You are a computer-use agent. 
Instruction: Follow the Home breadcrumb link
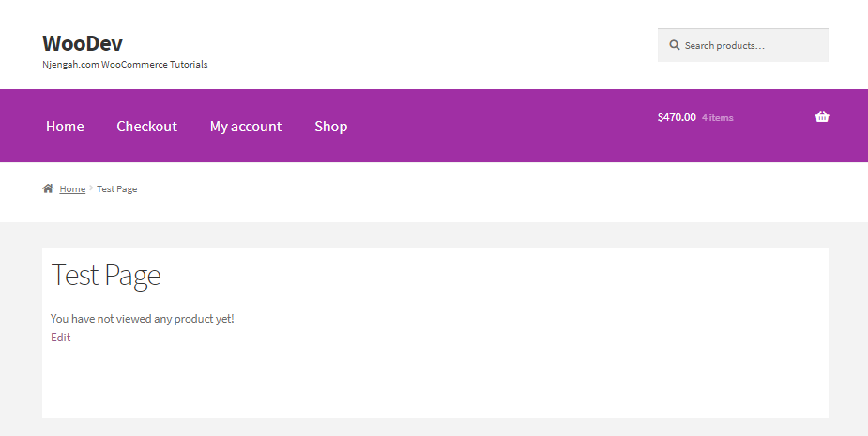[72, 188]
